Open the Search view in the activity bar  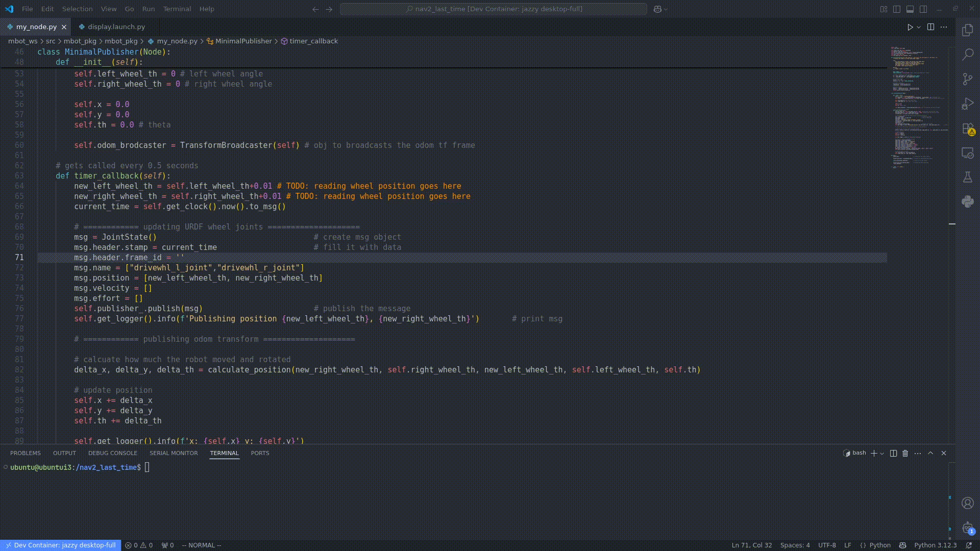point(968,55)
